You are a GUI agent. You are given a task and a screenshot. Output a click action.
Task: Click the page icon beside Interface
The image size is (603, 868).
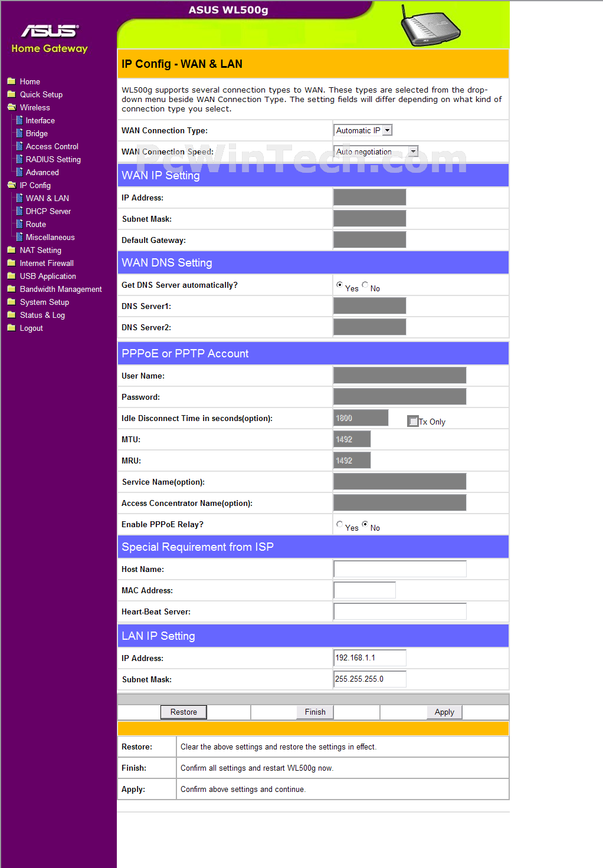coord(19,120)
